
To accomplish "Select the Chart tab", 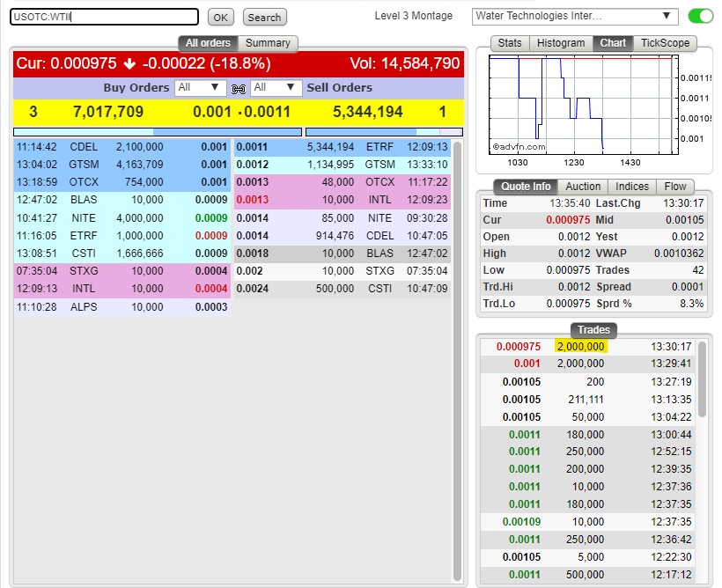I will tap(613, 43).
